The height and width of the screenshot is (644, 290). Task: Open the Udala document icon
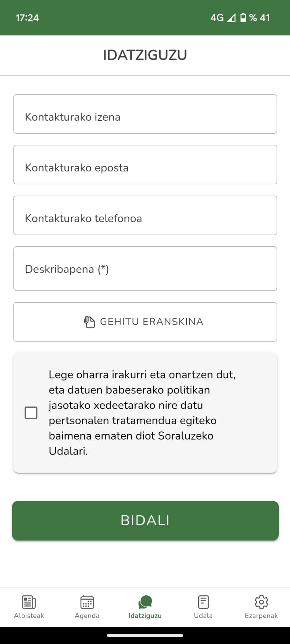tap(203, 602)
